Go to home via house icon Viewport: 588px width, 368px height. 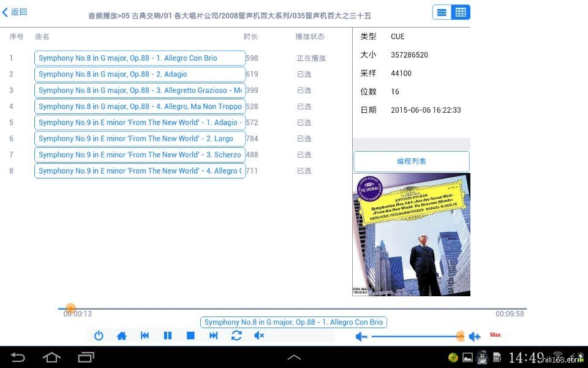pos(121,335)
